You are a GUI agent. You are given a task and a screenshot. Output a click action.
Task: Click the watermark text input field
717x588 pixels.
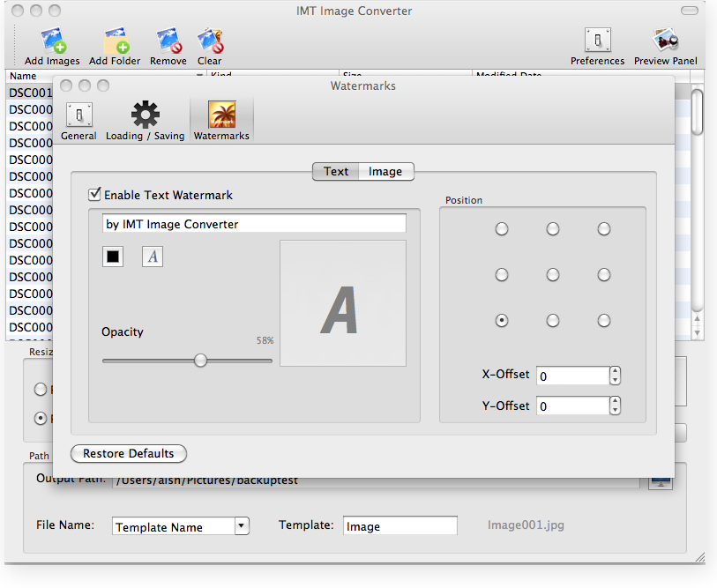254,224
